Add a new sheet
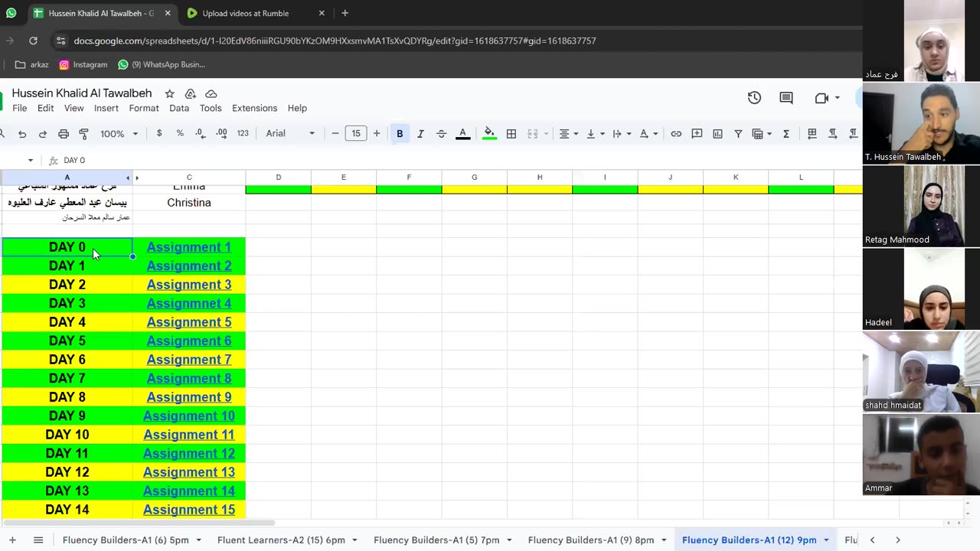Viewport: 980px width, 551px height. (12, 540)
